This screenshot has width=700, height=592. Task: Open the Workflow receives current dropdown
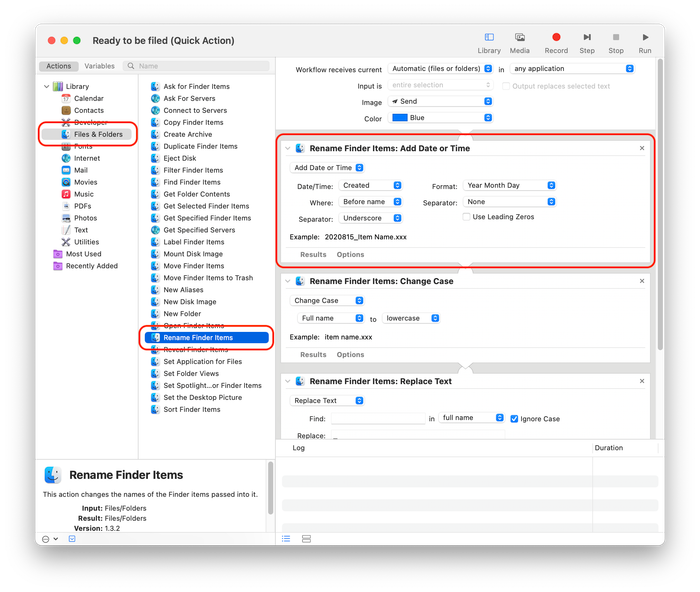(x=440, y=69)
